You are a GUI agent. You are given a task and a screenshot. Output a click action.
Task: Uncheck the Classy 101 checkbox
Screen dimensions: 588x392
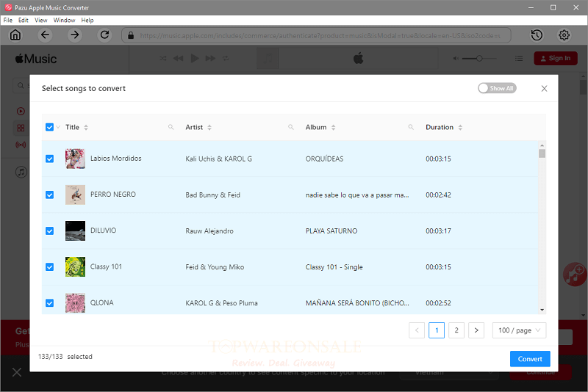tap(49, 267)
